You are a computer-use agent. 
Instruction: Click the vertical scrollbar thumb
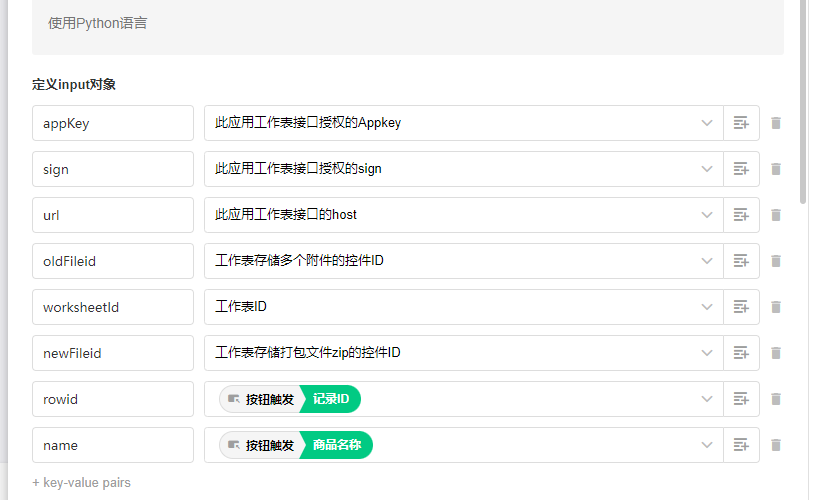pos(803,100)
